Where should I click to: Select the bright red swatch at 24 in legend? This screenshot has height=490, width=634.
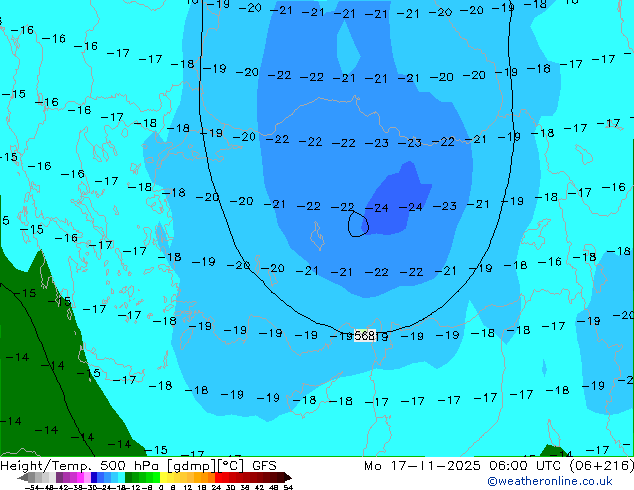coord(218,477)
